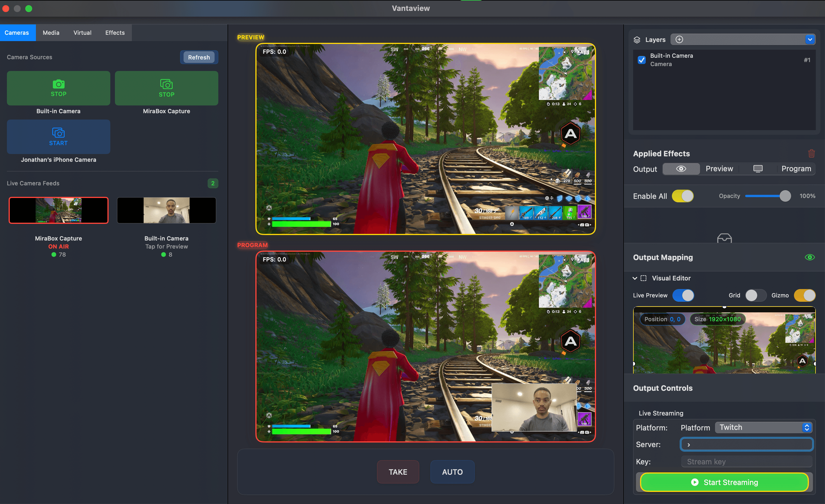Switch to the Media tab
The width and height of the screenshot is (825, 504).
click(51, 32)
